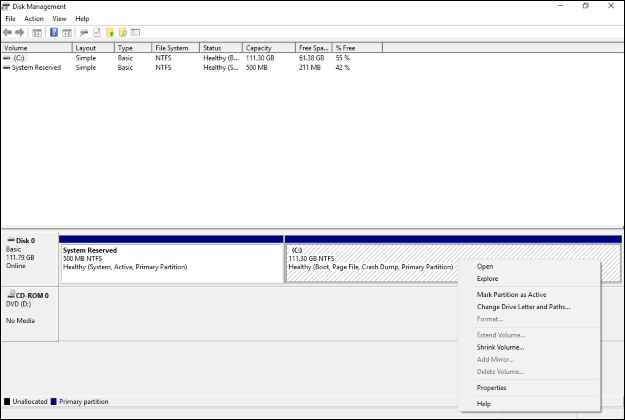Sort by the Free Space column header
Screen dimensions: 625x420
314,48
